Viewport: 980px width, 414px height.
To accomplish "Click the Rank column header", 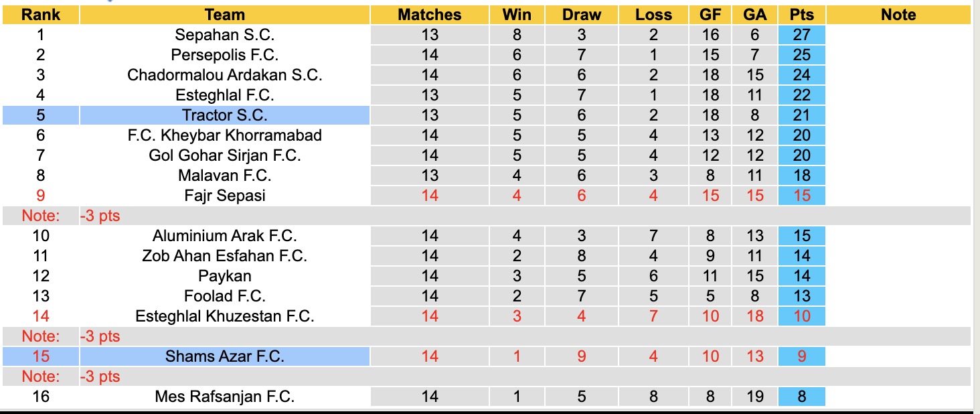I will 41,15.
